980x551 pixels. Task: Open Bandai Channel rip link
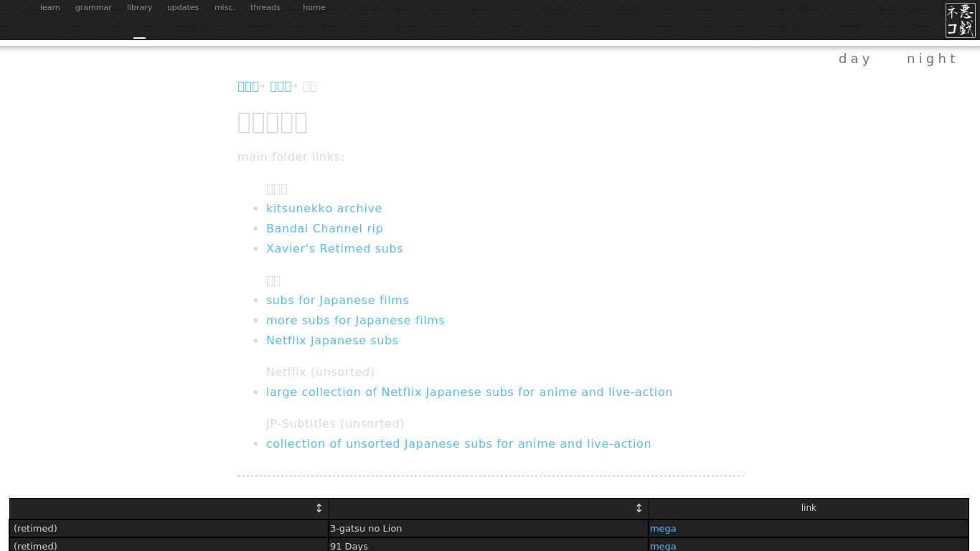click(x=324, y=228)
